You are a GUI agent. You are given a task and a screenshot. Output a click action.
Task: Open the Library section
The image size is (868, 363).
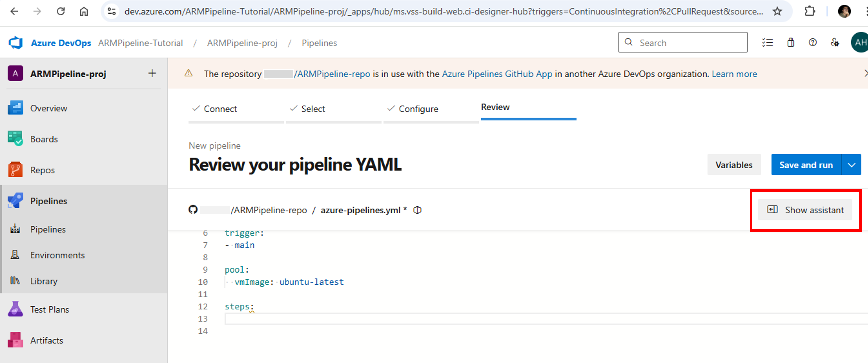click(x=43, y=281)
